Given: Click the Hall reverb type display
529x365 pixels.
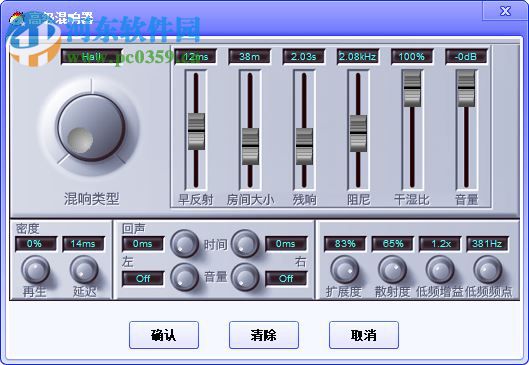Looking at the screenshot, I should pyautogui.click(x=91, y=56).
